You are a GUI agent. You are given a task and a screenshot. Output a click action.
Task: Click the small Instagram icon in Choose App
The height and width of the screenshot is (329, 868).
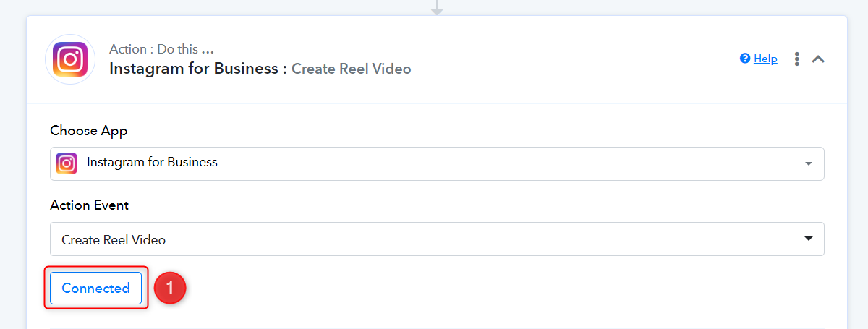[x=67, y=163]
